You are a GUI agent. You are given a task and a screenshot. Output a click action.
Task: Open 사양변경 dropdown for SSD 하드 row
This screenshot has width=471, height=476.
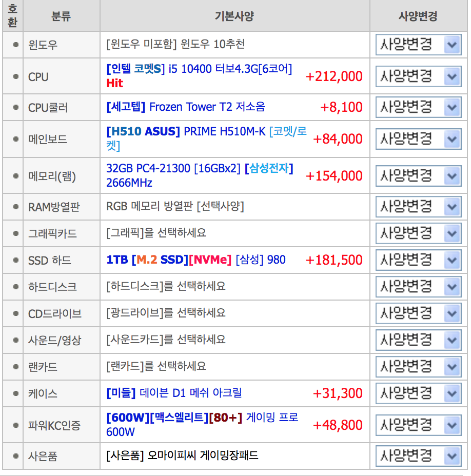tap(419, 260)
